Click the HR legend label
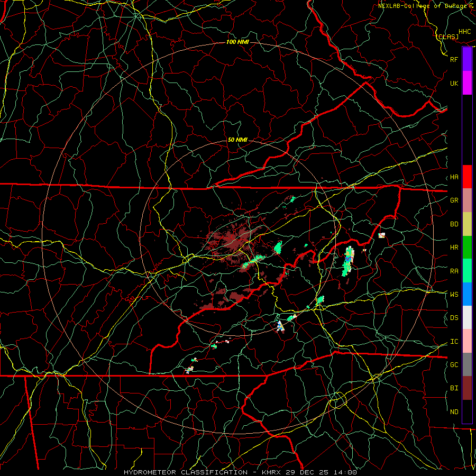The height and width of the screenshot is (476, 476). pyautogui.click(x=454, y=248)
